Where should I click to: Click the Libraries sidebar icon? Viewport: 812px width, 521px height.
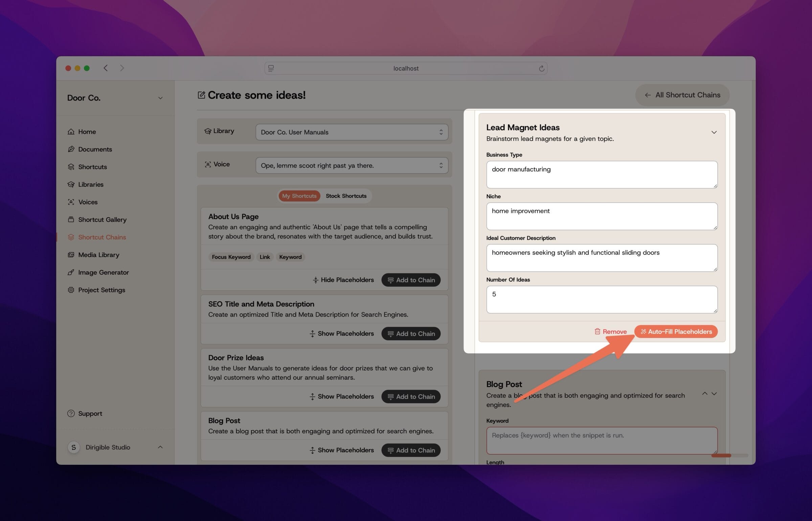point(71,184)
